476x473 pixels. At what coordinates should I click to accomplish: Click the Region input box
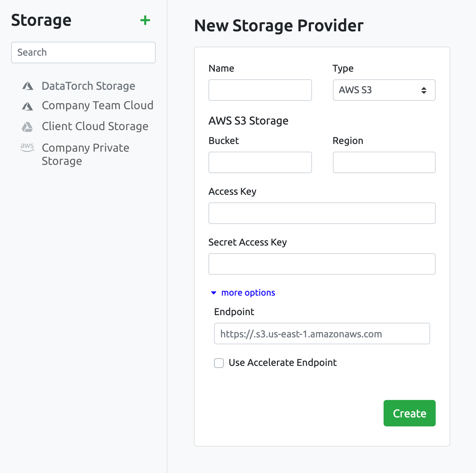[384, 162]
